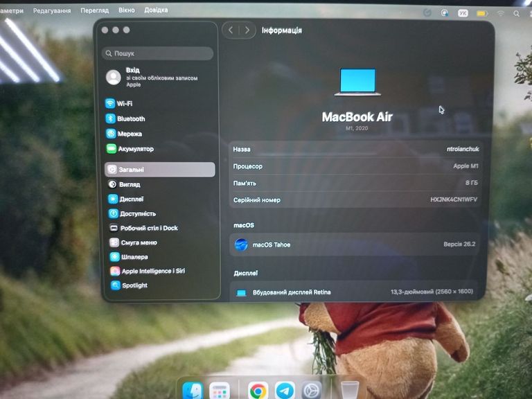
Task: Click the Apple M1 processor value
Action: pos(465,166)
